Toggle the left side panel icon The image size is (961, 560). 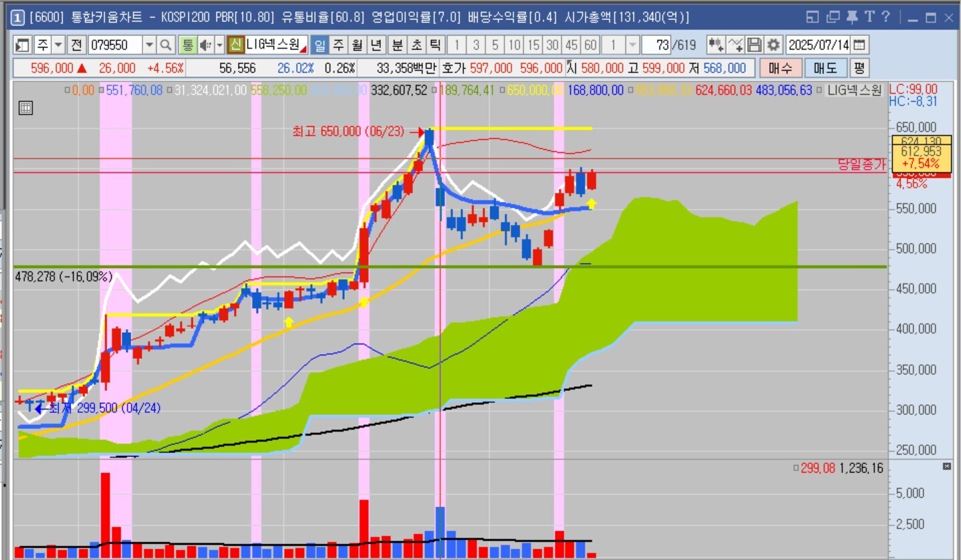pyautogui.click(x=23, y=45)
